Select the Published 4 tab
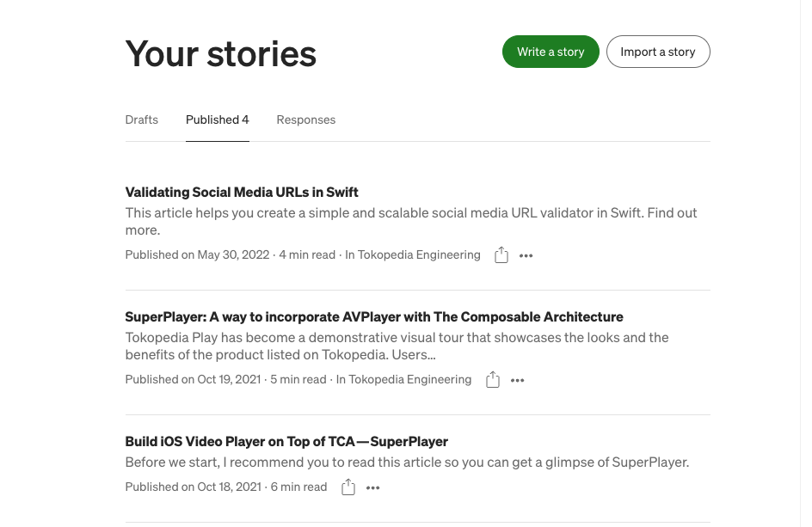The width and height of the screenshot is (812, 527). click(218, 119)
